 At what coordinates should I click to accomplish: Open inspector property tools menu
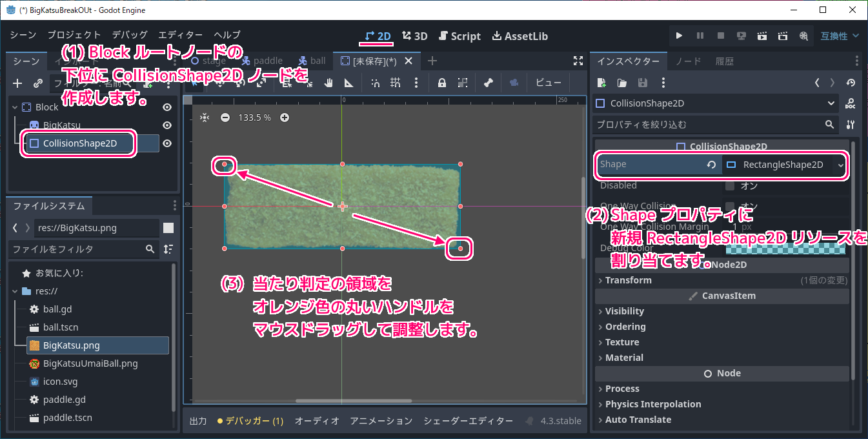tap(850, 124)
